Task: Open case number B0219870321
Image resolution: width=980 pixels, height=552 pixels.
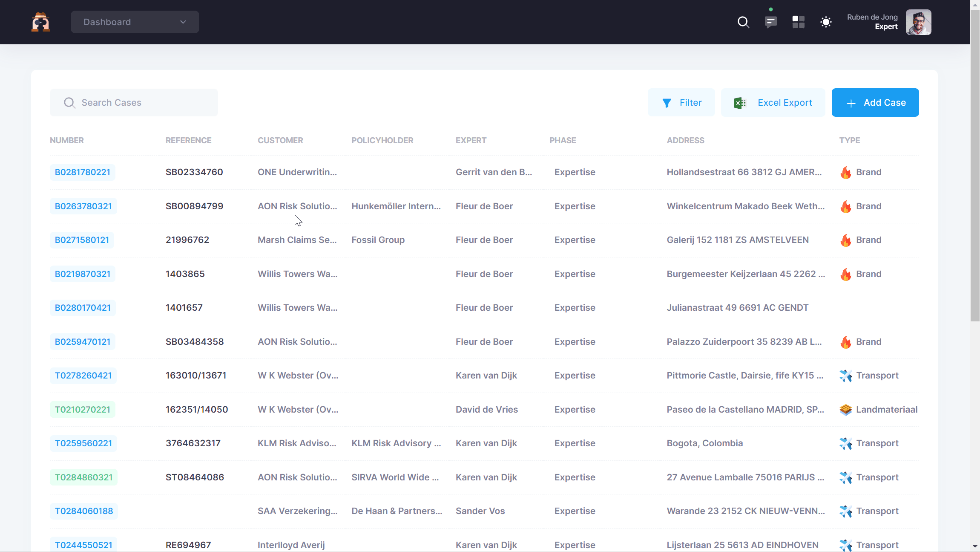Action: pos(83,274)
